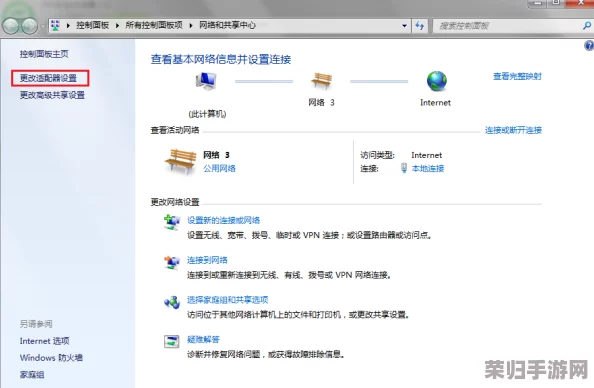Screen dimensions: 594x388
Task: Click the 搜索控制面板 search field
Action: point(507,26)
